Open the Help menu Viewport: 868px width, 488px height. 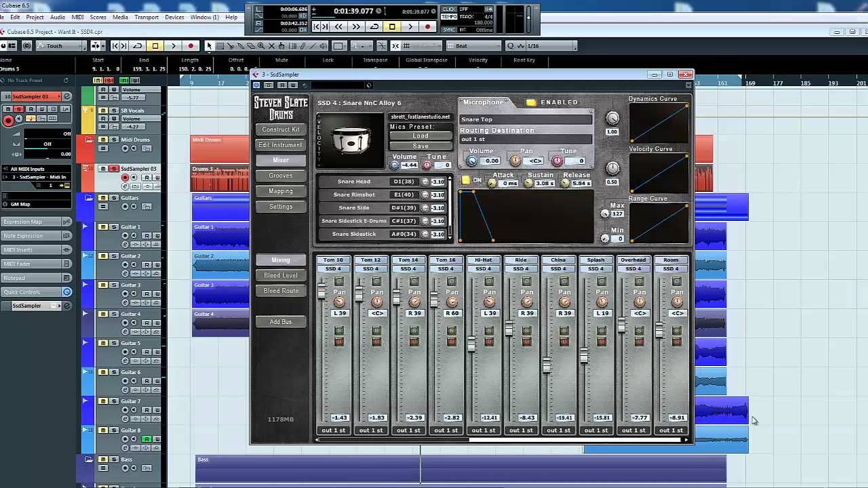pos(231,17)
